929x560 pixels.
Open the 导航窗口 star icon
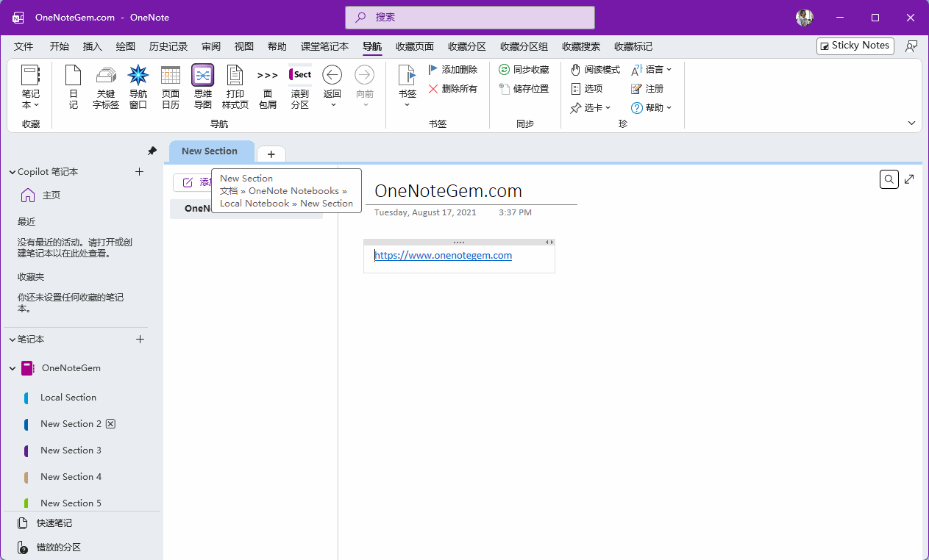[138, 87]
